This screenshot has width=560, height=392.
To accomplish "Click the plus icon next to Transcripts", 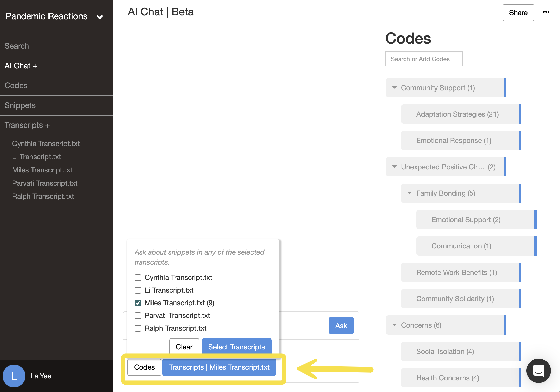I will [47, 126].
